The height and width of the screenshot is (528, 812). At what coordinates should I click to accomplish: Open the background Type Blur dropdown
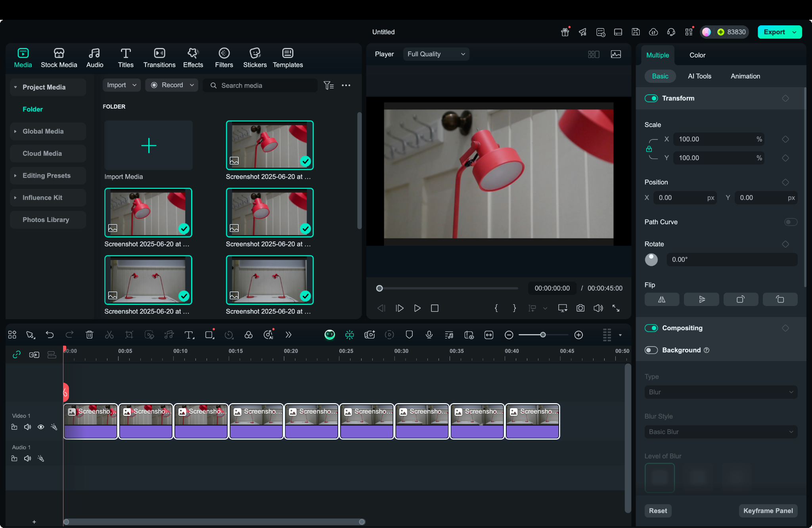coord(721,392)
